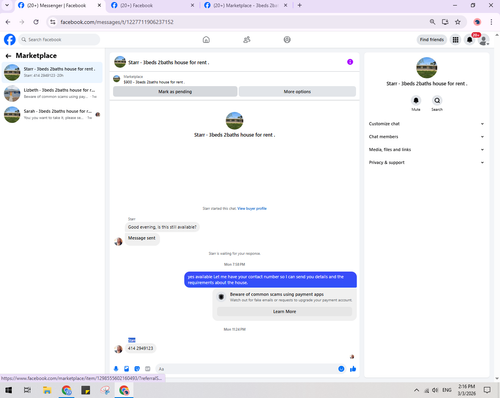Click the "Message sent" bubble
This screenshot has height=398, width=500.
pyautogui.click(x=142, y=238)
